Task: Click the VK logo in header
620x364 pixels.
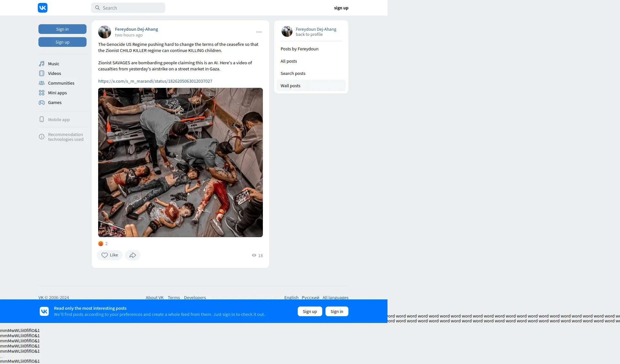Action: (x=43, y=8)
